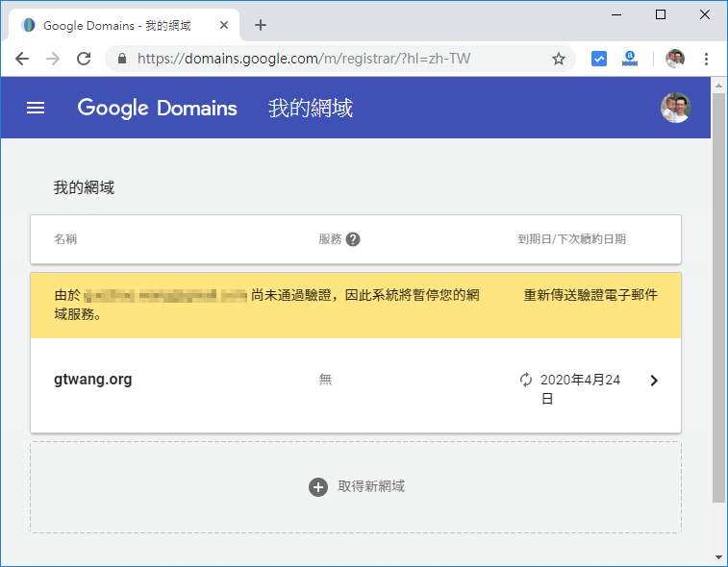Click the services help question mark icon

point(353,239)
